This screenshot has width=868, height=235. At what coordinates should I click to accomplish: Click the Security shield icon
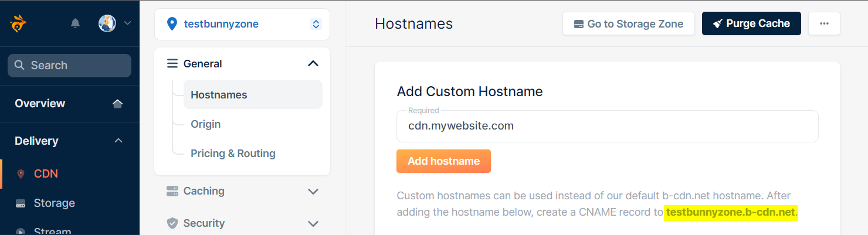(172, 223)
